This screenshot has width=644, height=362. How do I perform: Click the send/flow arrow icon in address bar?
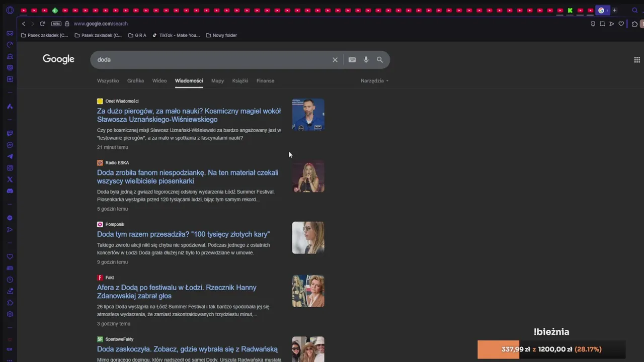(612, 24)
